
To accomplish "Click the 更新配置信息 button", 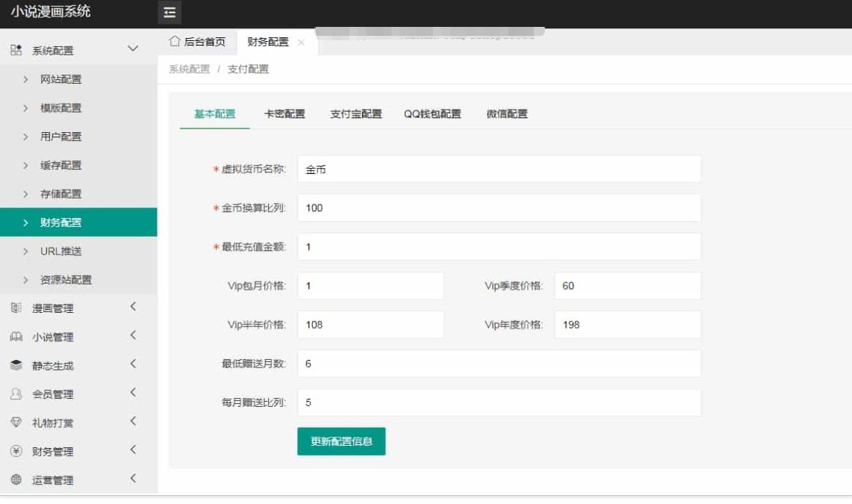I will point(341,441).
